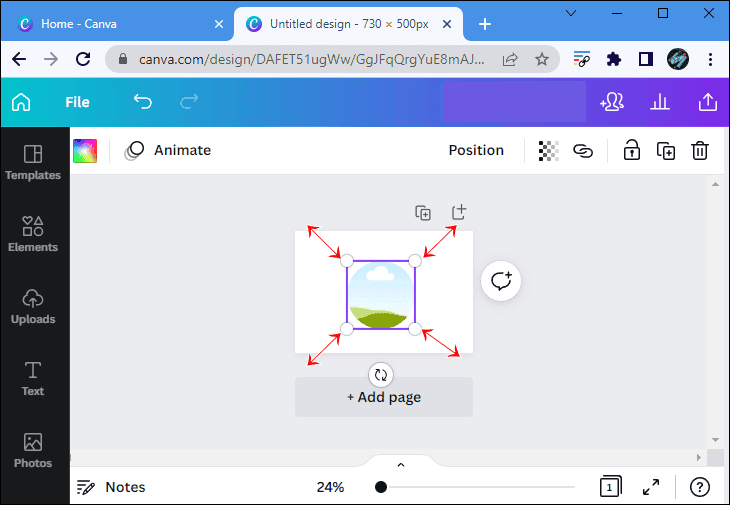Screen dimensions: 730x505
Task: Open the File menu
Action: click(x=77, y=102)
